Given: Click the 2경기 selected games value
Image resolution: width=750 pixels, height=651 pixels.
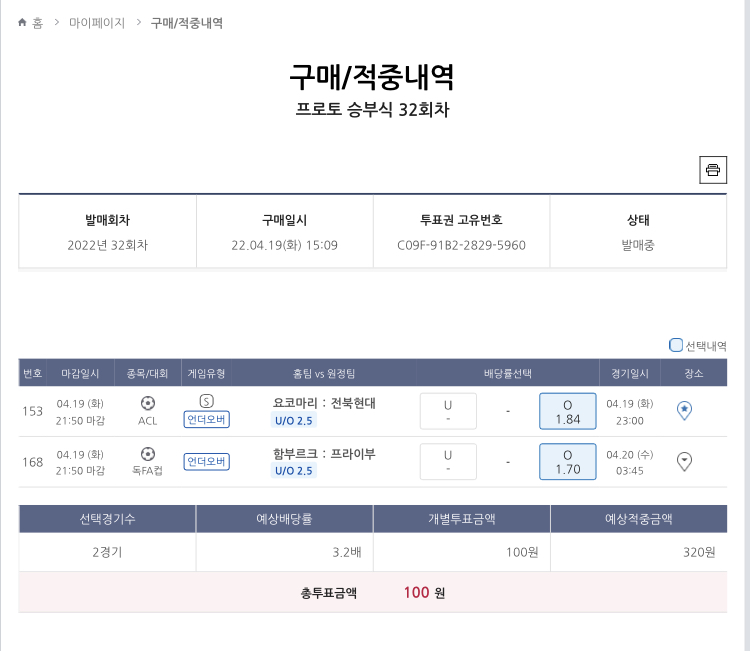Looking at the screenshot, I should pyautogui.click(x=107, y=552).
